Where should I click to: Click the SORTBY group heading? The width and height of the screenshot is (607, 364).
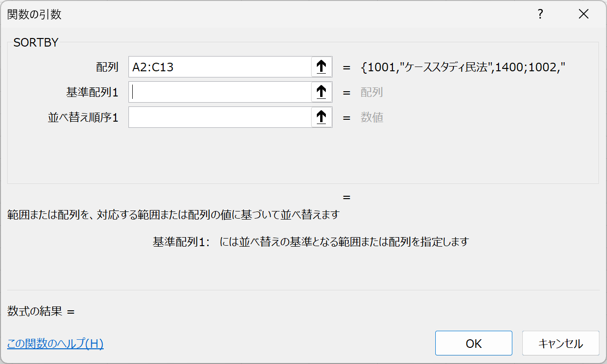point(36,42)
